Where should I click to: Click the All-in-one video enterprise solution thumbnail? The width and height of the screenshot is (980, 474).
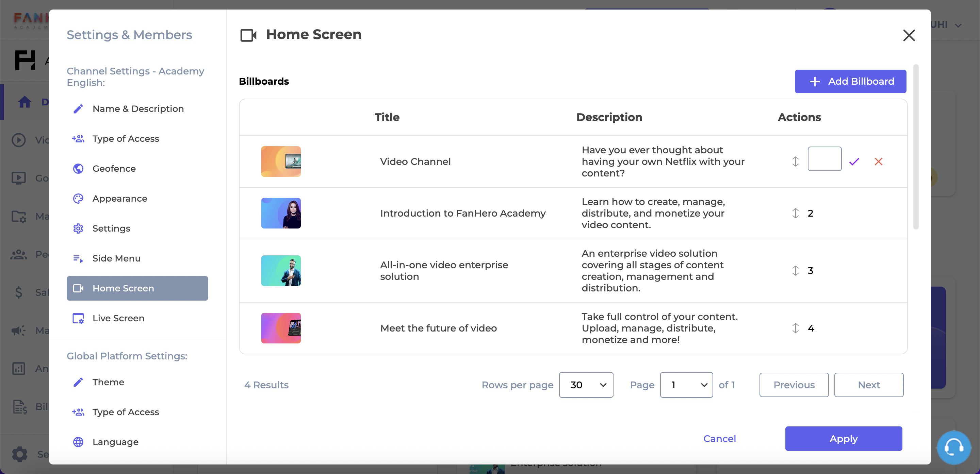[x=281, y=271]
